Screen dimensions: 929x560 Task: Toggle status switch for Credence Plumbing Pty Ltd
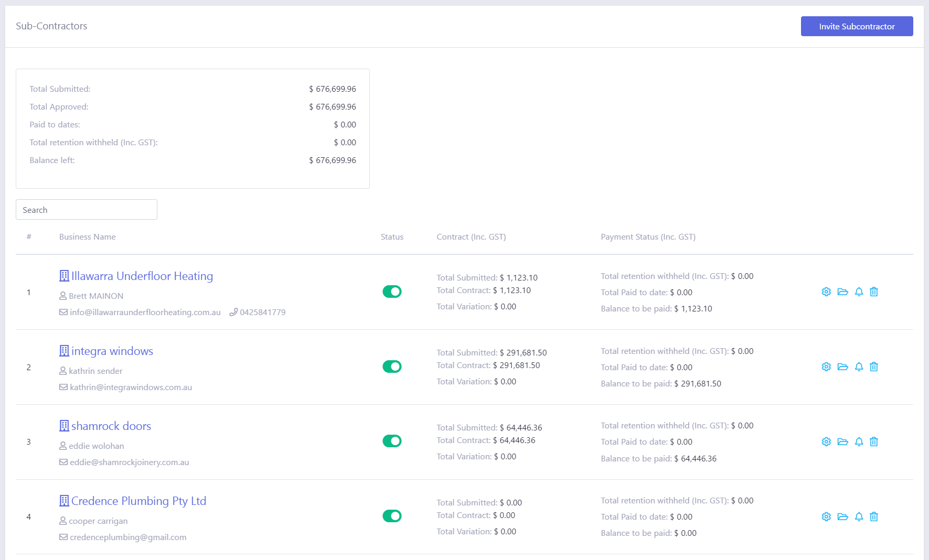[x=392, y=516]
